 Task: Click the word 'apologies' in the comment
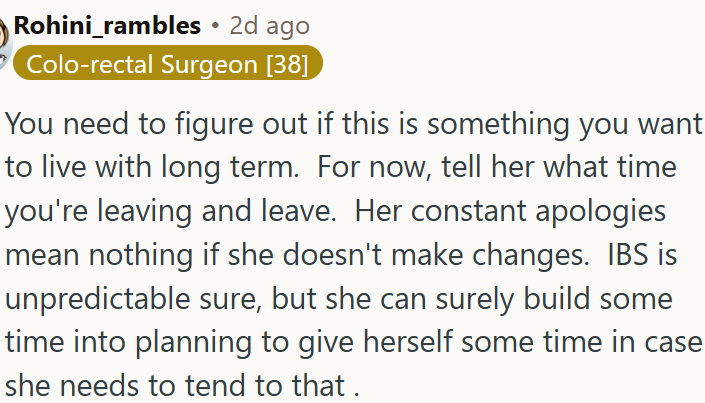pyautogui.click(x=610, y=212)
